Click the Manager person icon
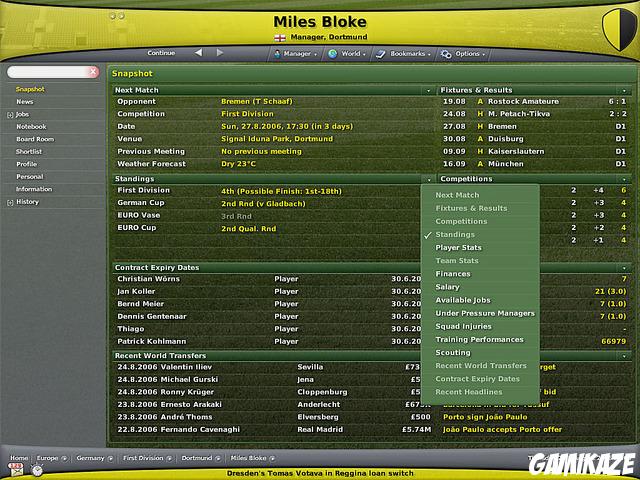Image resolution: width=640 pixels, height=480 pixels. tap(278, 54)
